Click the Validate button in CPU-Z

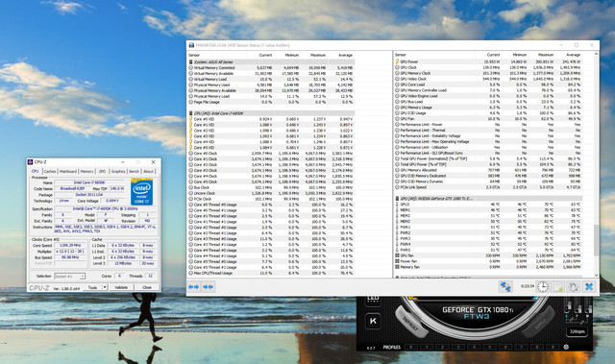(121, 287)
